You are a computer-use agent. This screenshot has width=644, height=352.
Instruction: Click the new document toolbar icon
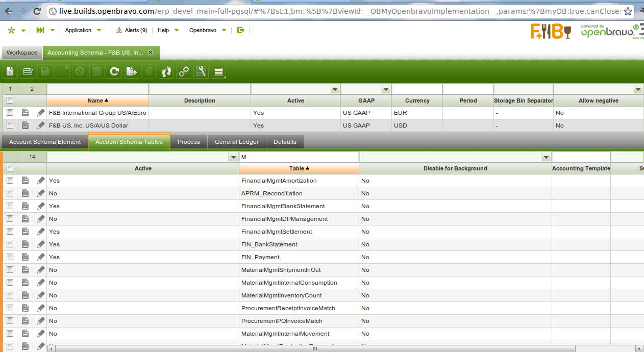click(x=10, y=72)
